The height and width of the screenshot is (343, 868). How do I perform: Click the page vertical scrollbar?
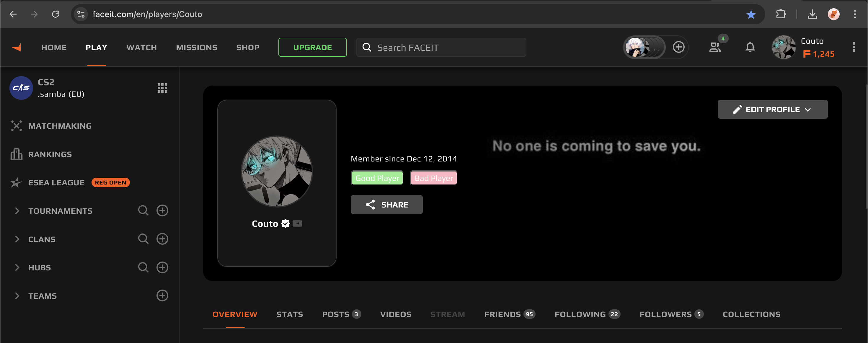pos(866,147)
